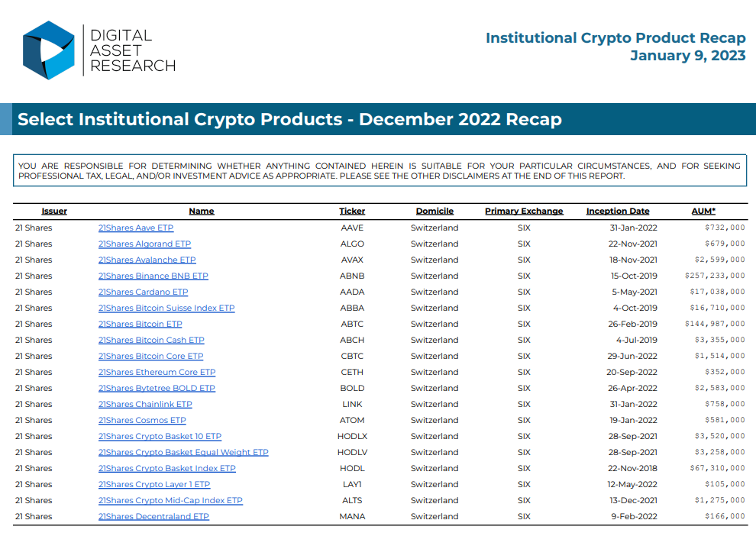The height and width of the screenshot is (533, 756).
Task: Select the CBTC ticker cell
Action: (x=352, y=356)
